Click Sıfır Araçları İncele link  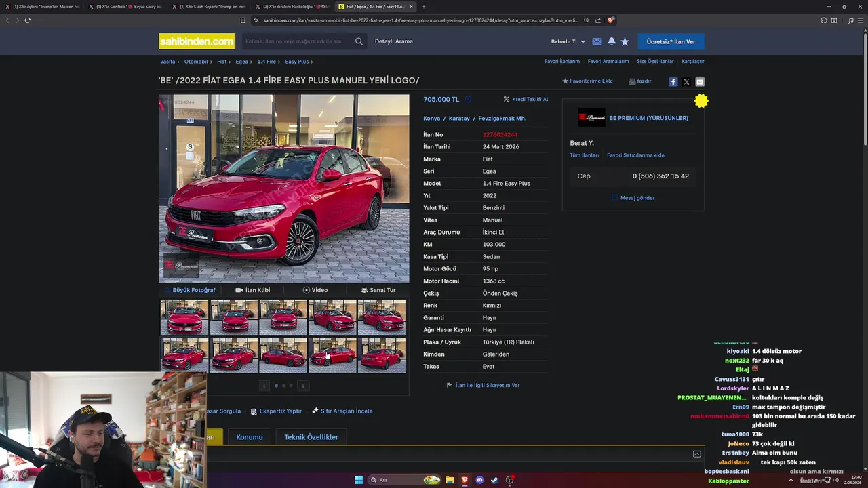[342, 411]
